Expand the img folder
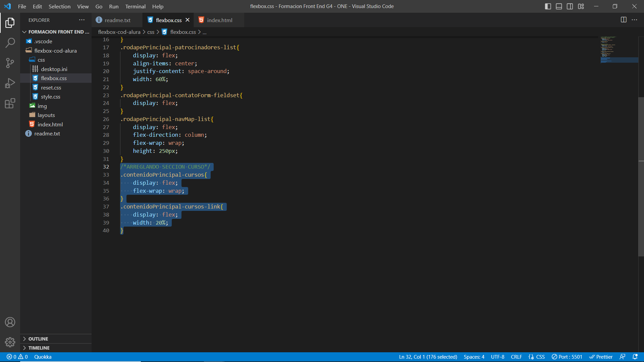Viewport: 644px width, 362px height. pyautogui.click(x=56, y=106)
